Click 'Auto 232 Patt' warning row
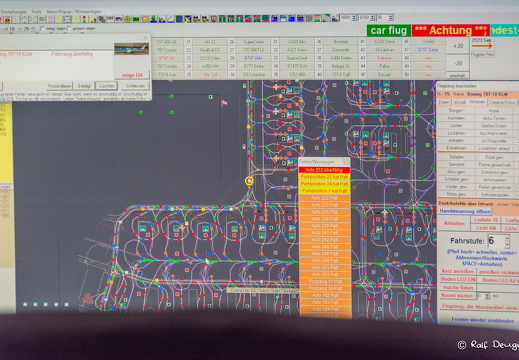The image size is (519, 360). 324,198
